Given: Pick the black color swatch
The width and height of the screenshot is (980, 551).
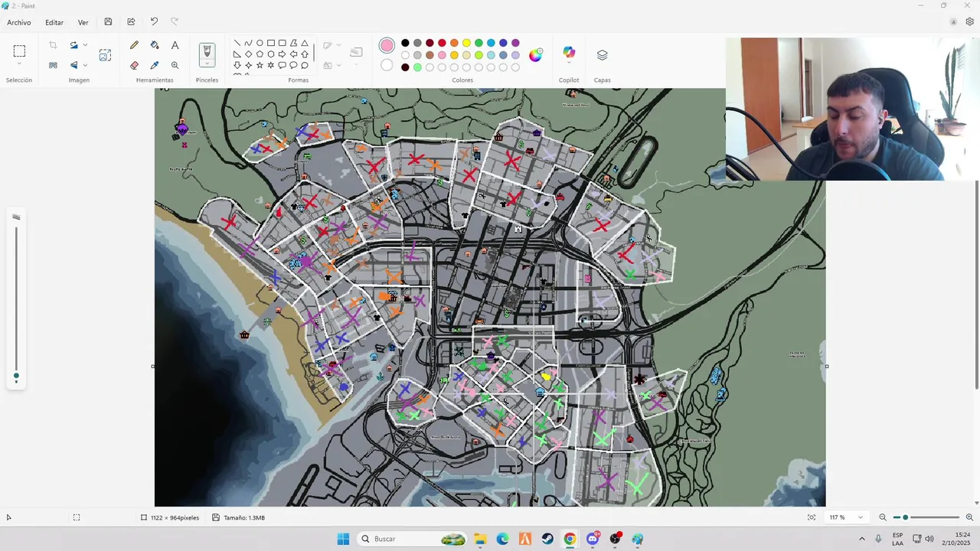Looking at the screenshot, I should (405, 43).
